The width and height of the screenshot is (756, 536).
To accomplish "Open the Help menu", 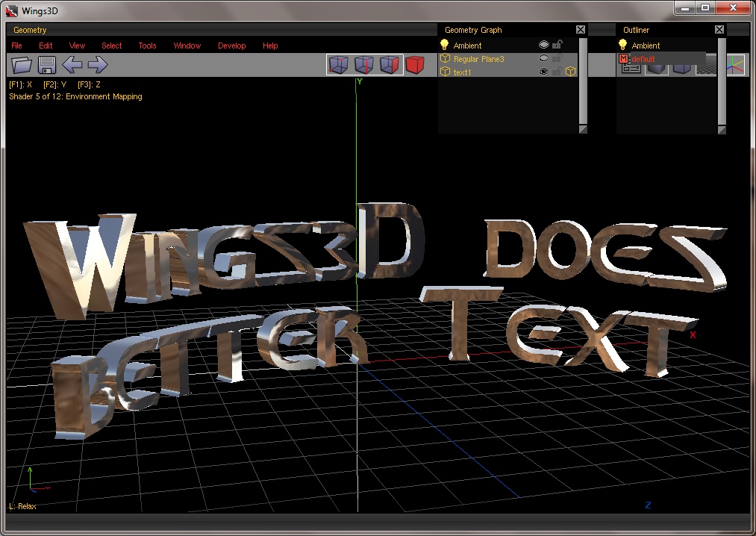I will [270, 46].
